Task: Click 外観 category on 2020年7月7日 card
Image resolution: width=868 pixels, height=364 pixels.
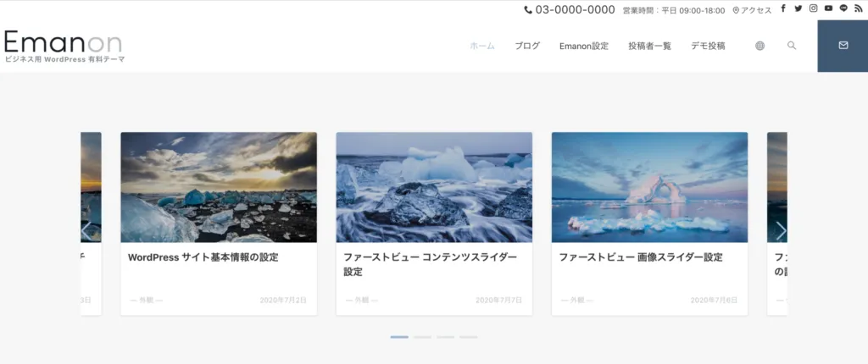Action: (361, 300)
